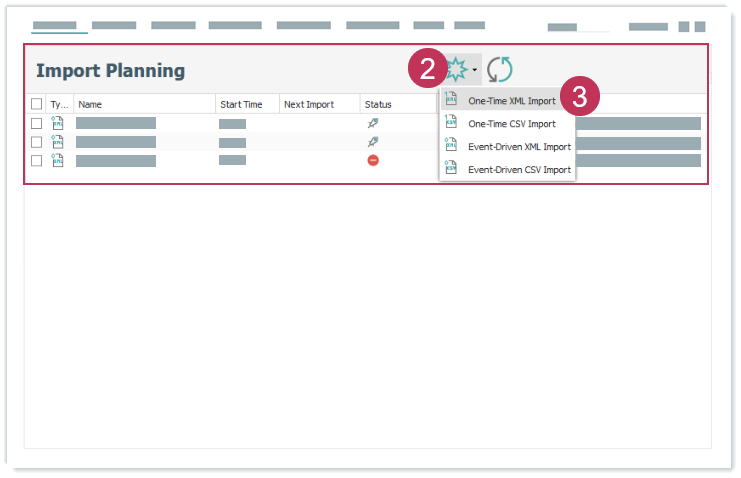
Task: Click the third row's import type icon
Action: [x=58, y=160]
